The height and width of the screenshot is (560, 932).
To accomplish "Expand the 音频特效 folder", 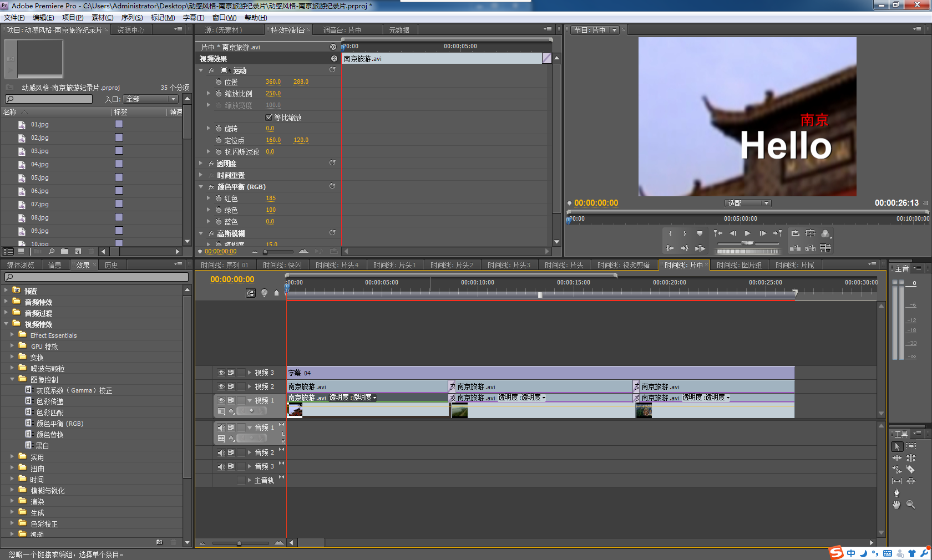I will (x=6, y=302).
